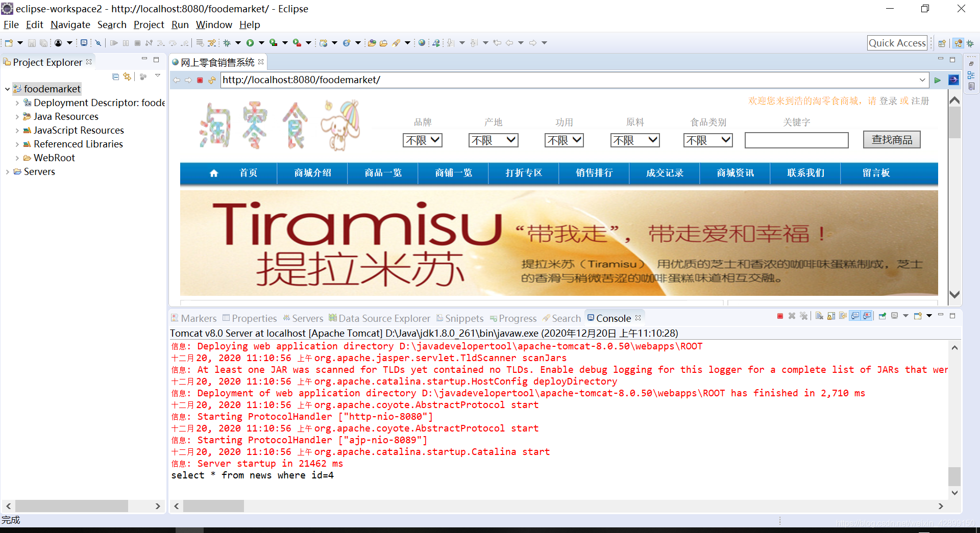Toggle Show Console When Standard Error Changes
This screenshot has width=980, height=533.
[x=867, y=316]
